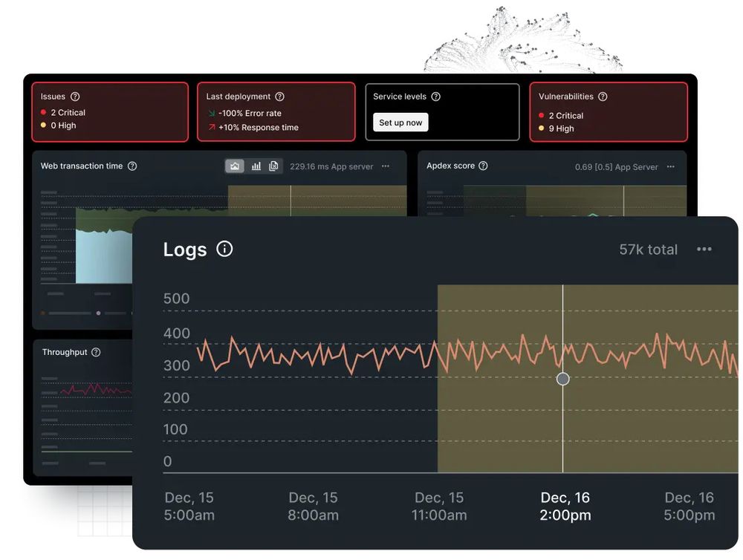The height and width of the screenshot is (560, 743).
Task: Click the 57k total log count
Action: pyautogui.click(x=647, y=249)
